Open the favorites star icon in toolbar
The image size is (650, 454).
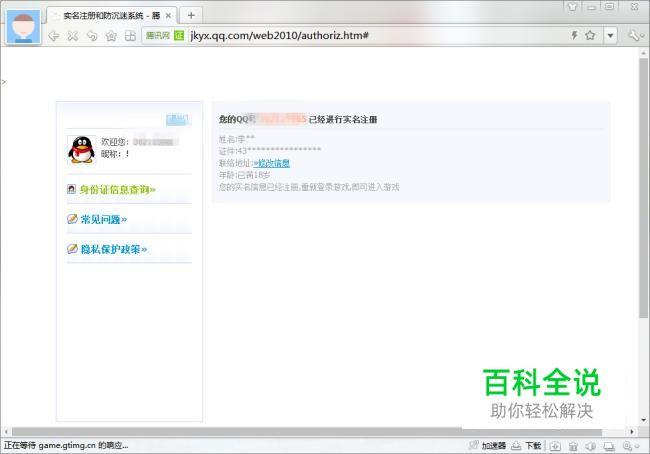tap(111, 36)
